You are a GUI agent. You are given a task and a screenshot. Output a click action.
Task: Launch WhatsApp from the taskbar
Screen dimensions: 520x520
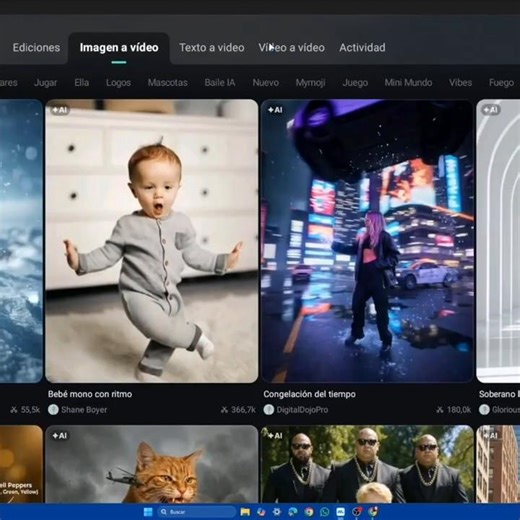tap(325, 512)
